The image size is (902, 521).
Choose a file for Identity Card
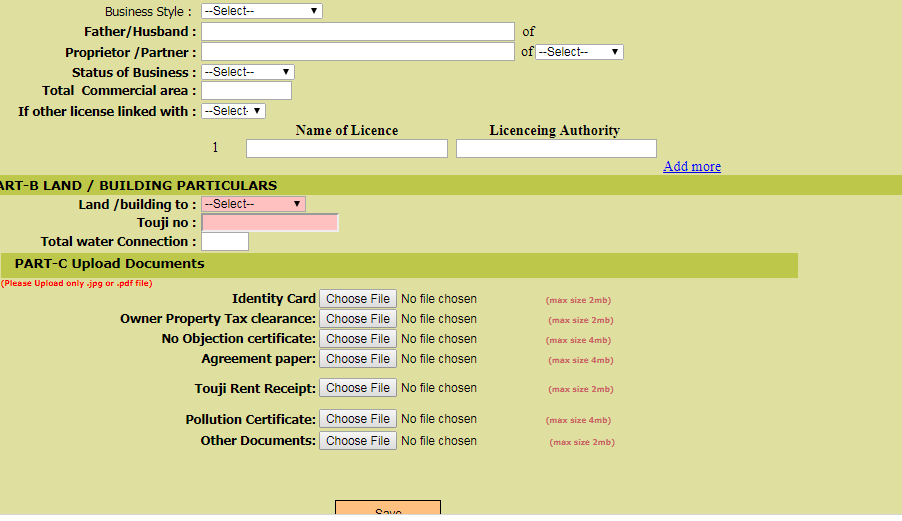(x=358, y=299)
